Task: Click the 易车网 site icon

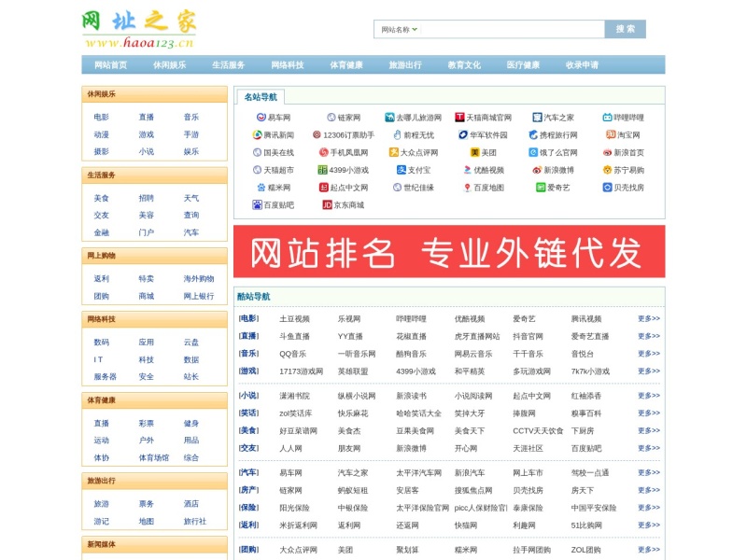Action: pyautogui.click(x=261, y=118)
